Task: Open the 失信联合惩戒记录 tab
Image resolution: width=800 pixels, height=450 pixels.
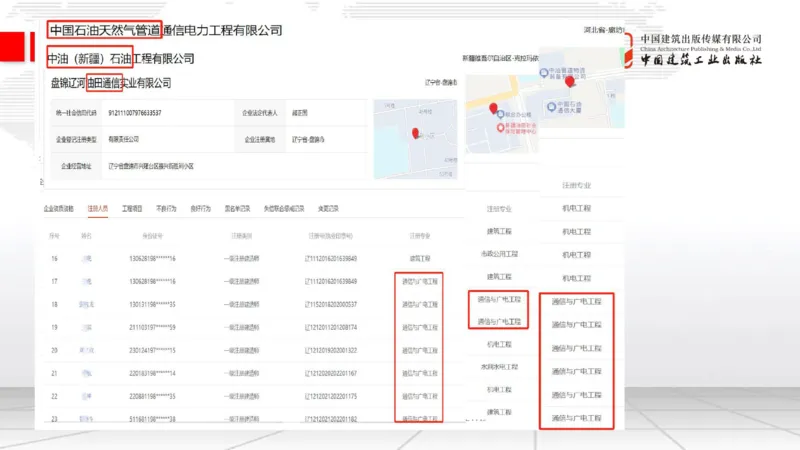Action: [x=284, y=209]
